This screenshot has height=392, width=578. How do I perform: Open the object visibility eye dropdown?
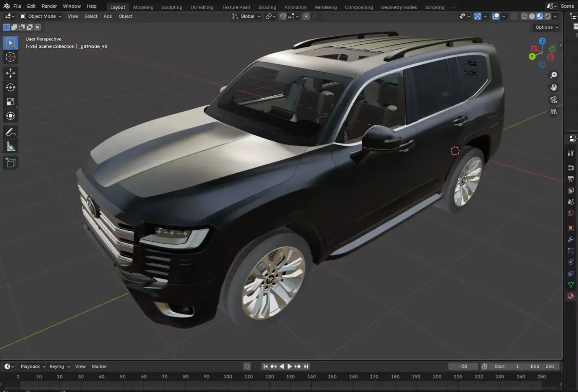[465, 16]
